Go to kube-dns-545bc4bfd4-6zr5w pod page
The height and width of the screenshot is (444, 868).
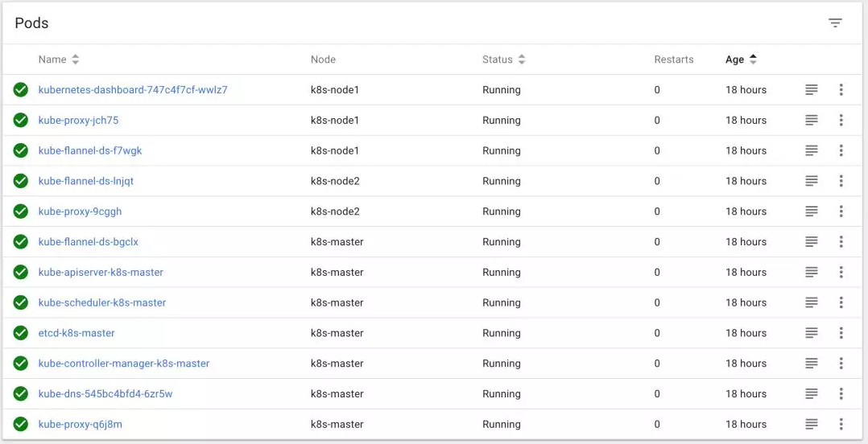[x=105, y=394]
